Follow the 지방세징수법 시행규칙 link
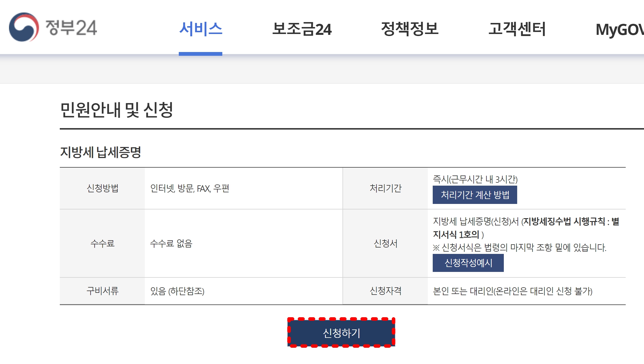Screen dimensions: 644x364 click(564, 222)
